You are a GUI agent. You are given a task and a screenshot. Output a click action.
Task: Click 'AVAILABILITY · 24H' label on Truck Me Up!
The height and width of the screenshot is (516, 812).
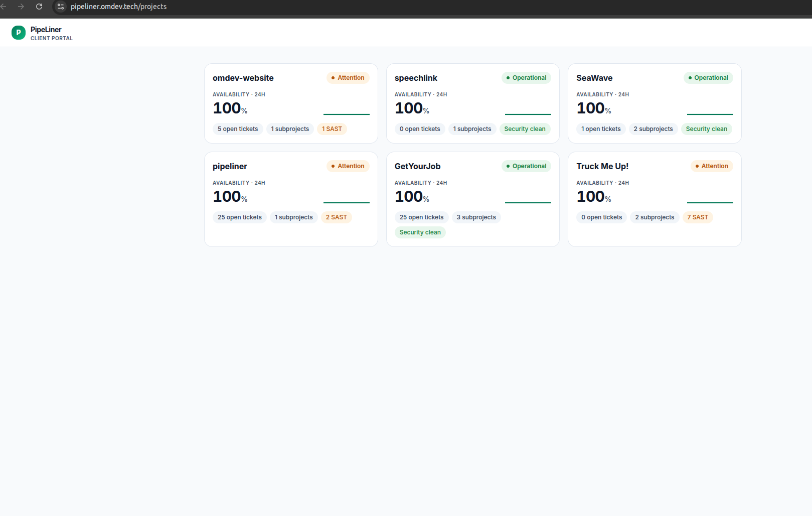[x=602, y=183]
